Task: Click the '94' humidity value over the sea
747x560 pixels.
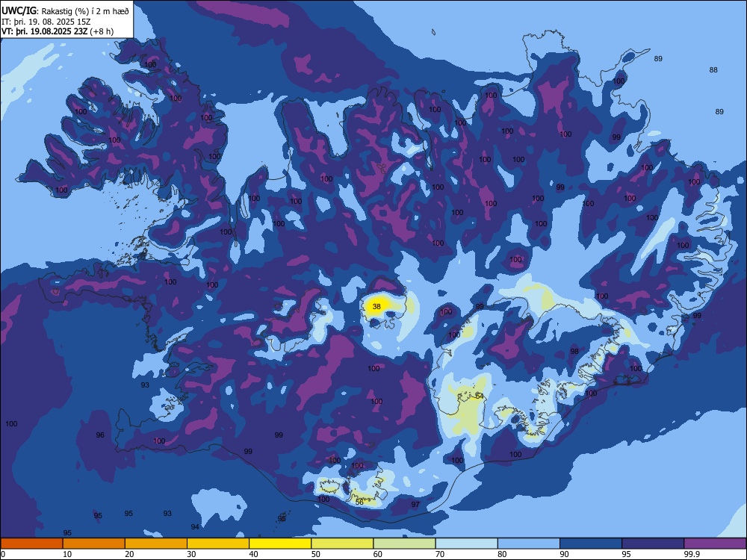Action: 195,526
